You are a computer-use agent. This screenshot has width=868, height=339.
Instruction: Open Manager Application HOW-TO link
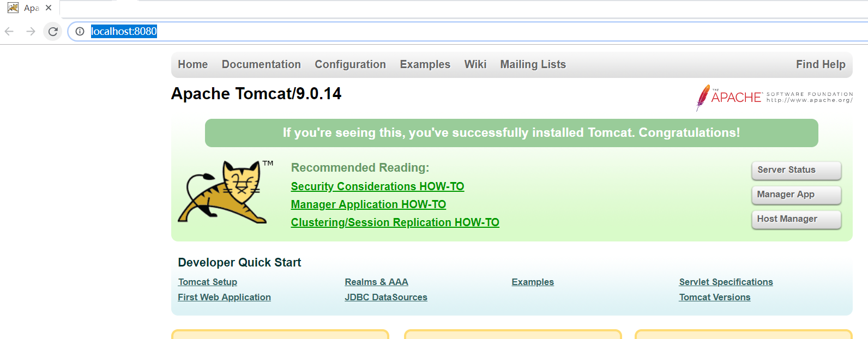(368, 204)
